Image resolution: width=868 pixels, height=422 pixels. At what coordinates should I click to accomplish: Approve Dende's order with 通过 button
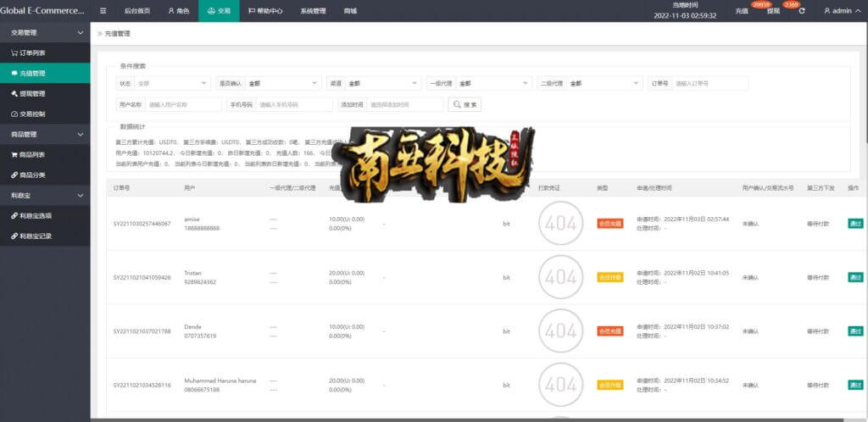tap(855, 330)
